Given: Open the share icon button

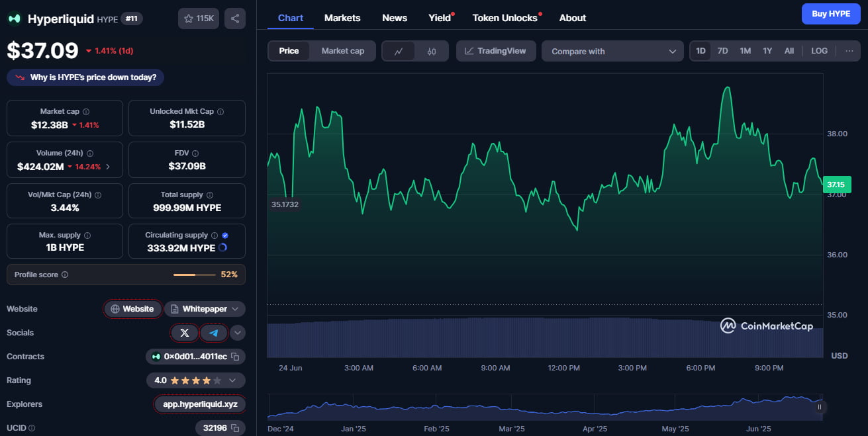Looking at the screenshot, I should pos(235,19).
